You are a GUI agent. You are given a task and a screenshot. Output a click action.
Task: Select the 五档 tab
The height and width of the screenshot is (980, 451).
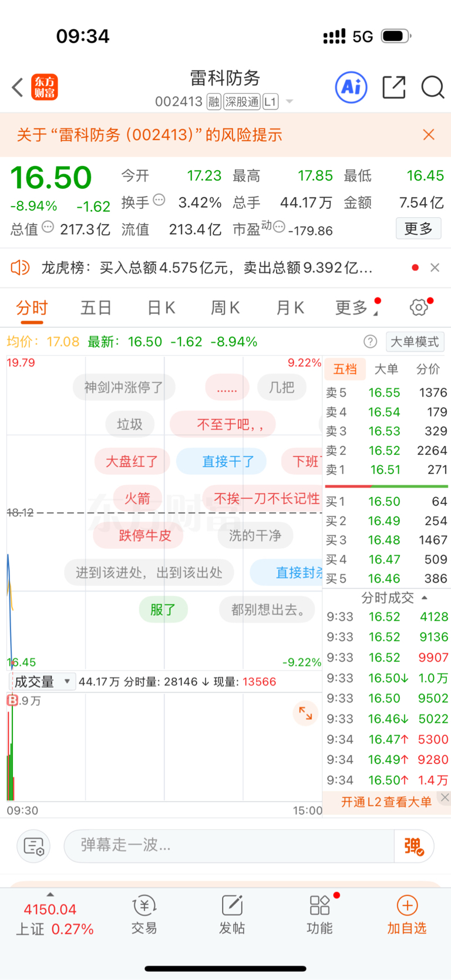tap(345, 369)
